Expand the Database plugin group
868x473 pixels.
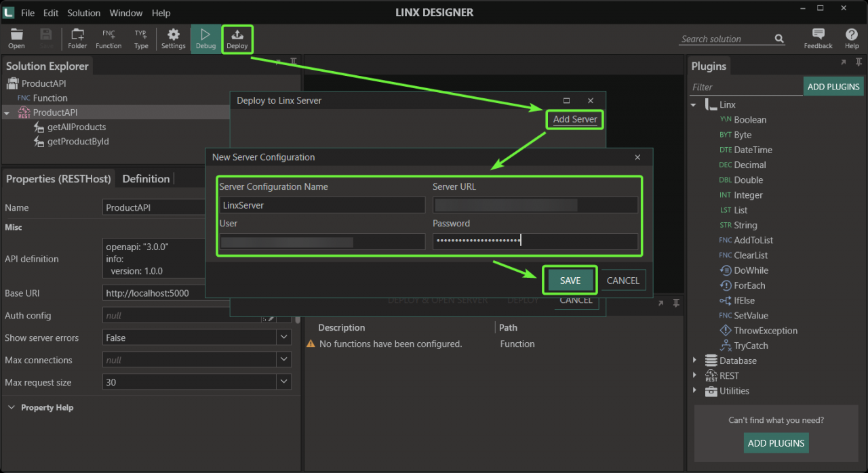(x=694, y=361)
